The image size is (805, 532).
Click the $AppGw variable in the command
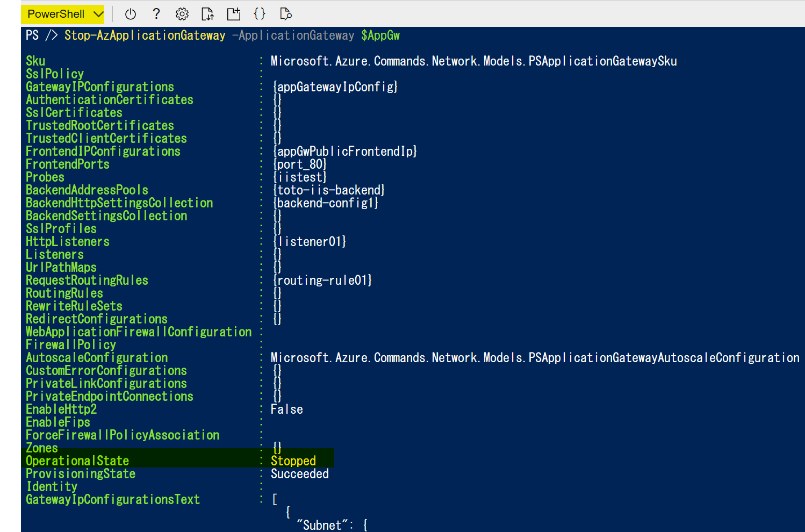click(380, 35)
